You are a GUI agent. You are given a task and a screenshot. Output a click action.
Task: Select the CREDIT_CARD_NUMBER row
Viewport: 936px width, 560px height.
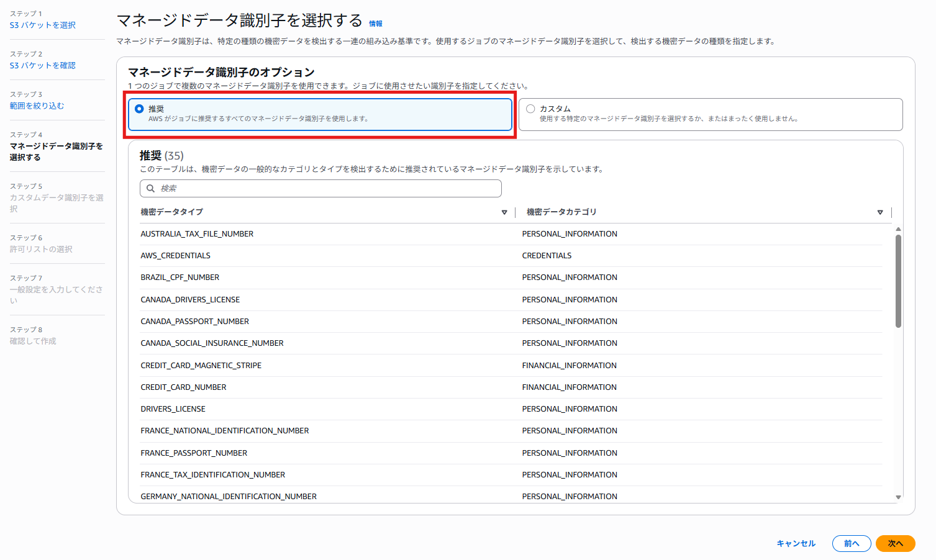tap(511, 387)
